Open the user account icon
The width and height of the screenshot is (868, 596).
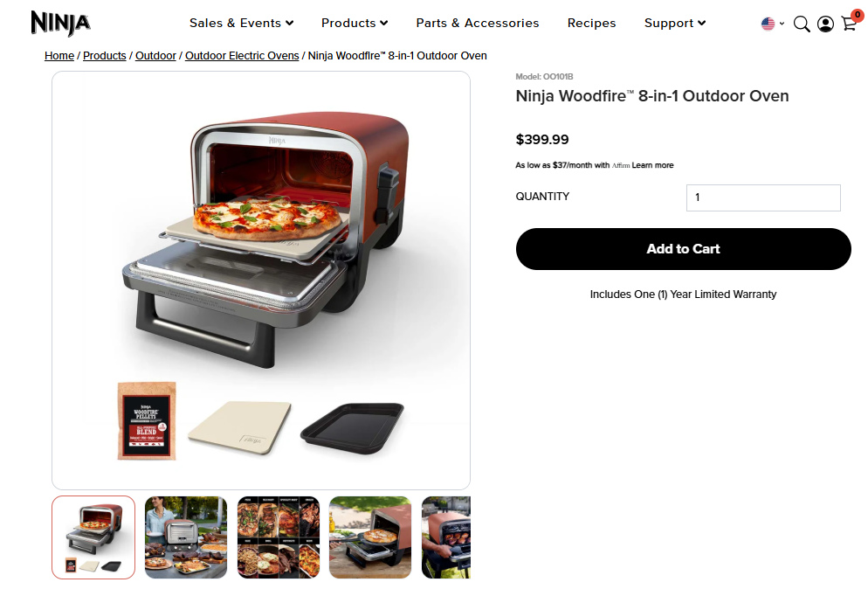(x=825, y=24)
